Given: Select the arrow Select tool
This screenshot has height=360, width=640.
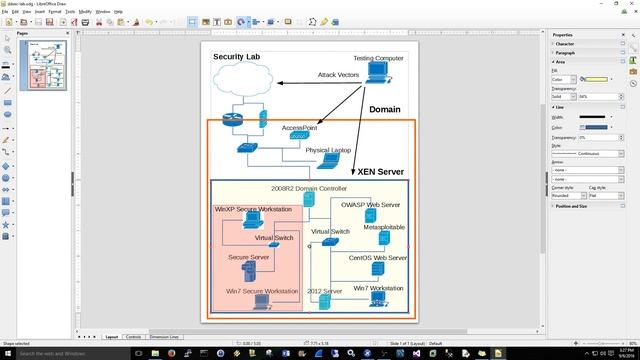Looking at the screenshot, I should tap(7, 38).
